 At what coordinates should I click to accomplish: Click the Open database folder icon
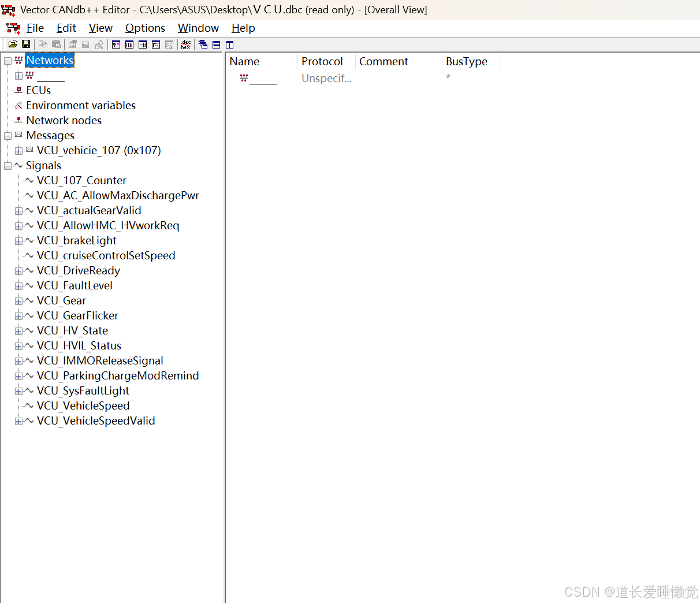13,44
